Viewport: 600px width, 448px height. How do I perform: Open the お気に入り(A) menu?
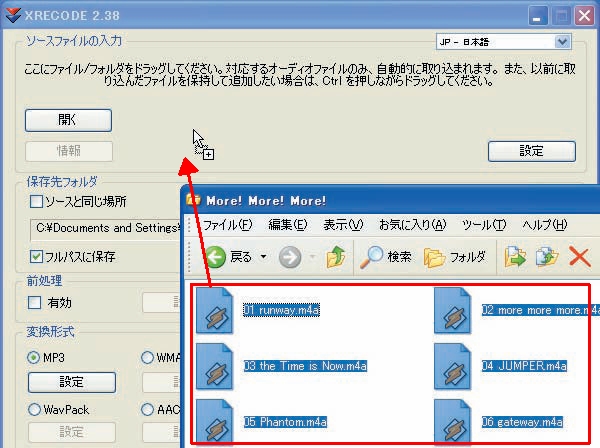(x=412, y=225)
